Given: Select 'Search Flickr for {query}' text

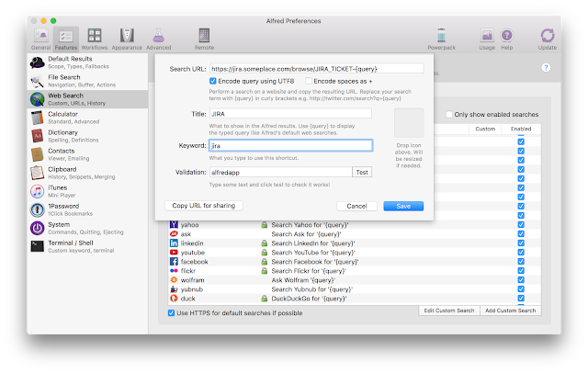Looking at the screenshot, I should (309, 271).
